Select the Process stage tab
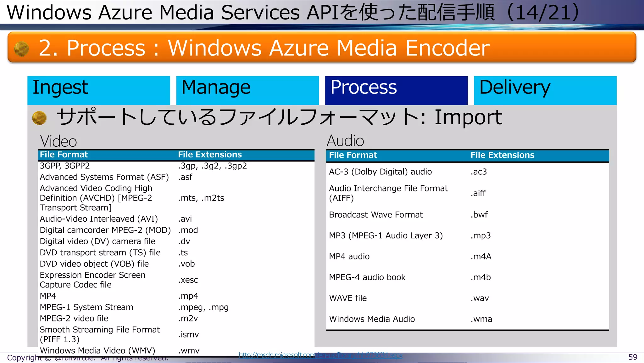The height and width of the screenshot is (363, 644). [x=396, y=90]
